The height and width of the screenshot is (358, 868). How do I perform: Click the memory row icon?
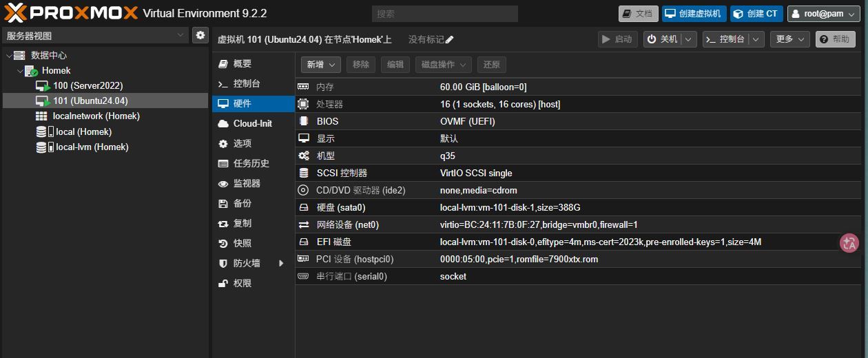[x=303, y=87]
